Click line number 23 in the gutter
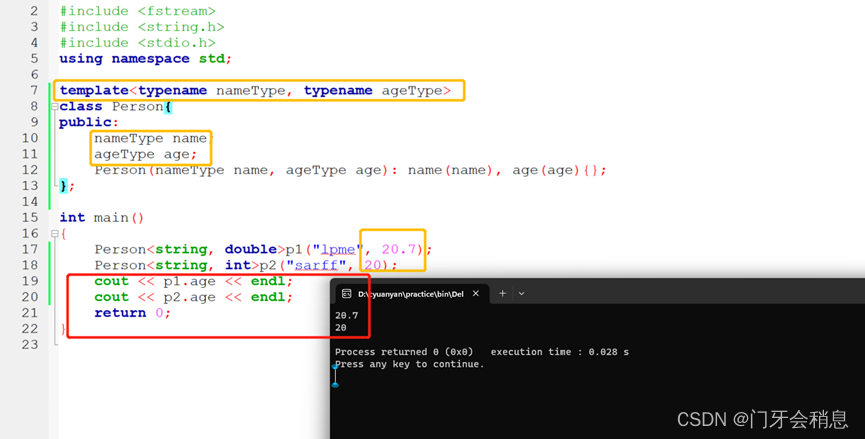The width and height of the screenshot is (865, 439). (x=30, y=345)
